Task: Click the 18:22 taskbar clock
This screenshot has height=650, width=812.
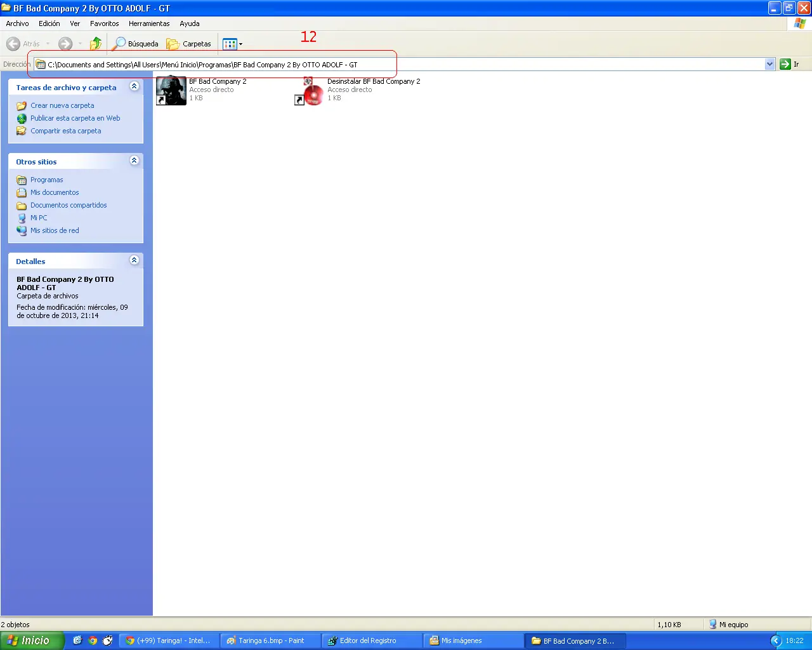Action: pos(794,640)
